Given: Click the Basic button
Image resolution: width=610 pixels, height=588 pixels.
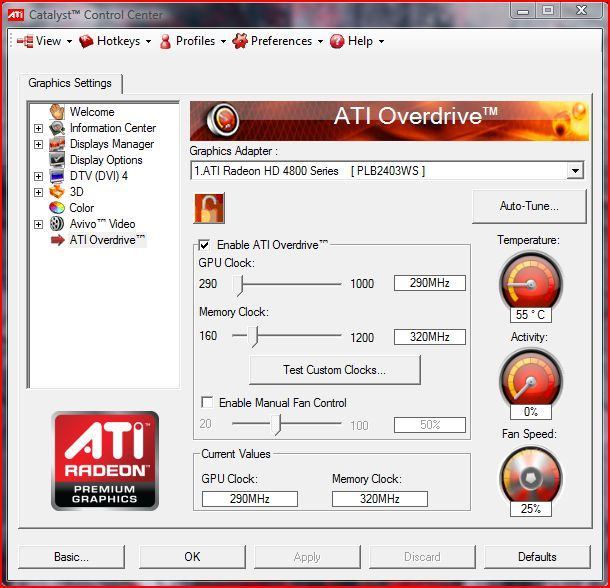Looking at the screenshot, I should 72,557.
